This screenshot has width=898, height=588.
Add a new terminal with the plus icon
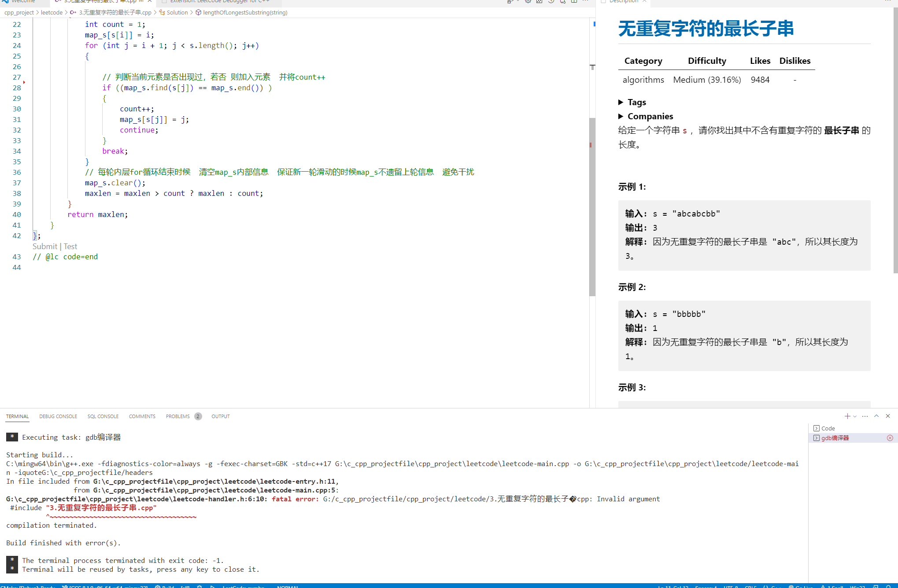(x=847, y=416)
